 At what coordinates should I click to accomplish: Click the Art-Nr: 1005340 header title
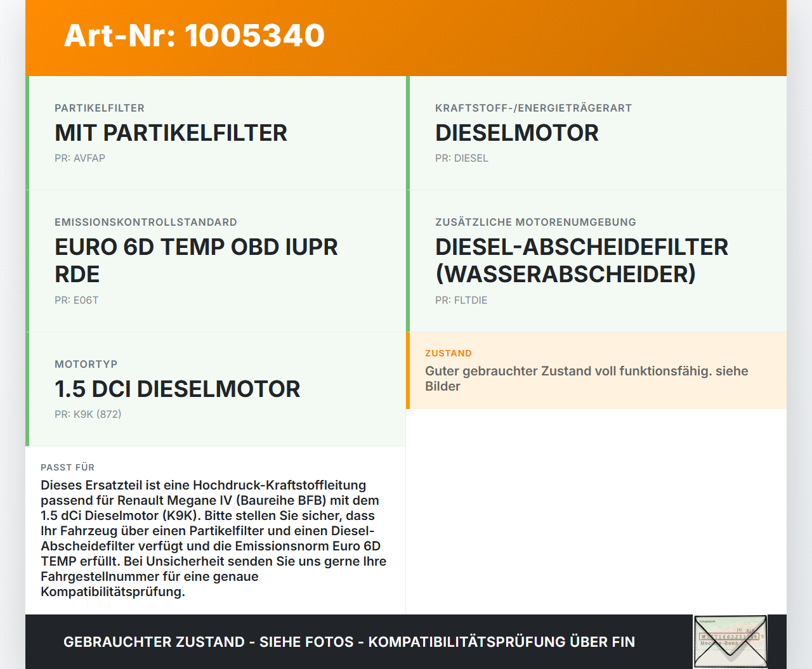coord(194,36)
